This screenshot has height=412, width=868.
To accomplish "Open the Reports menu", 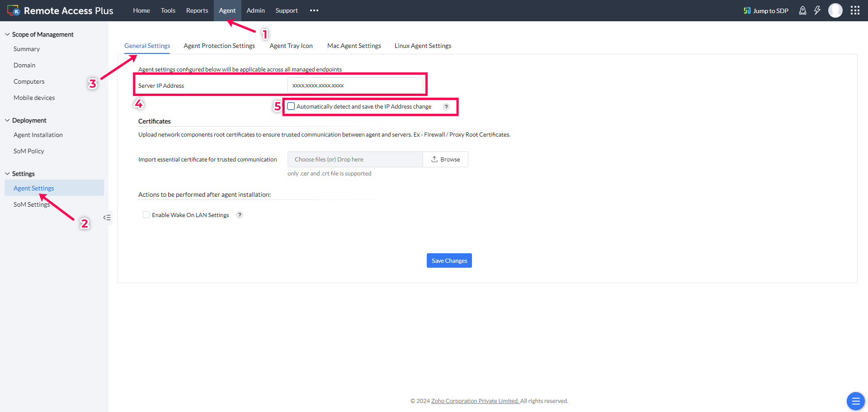I will [x=197, y=10].
